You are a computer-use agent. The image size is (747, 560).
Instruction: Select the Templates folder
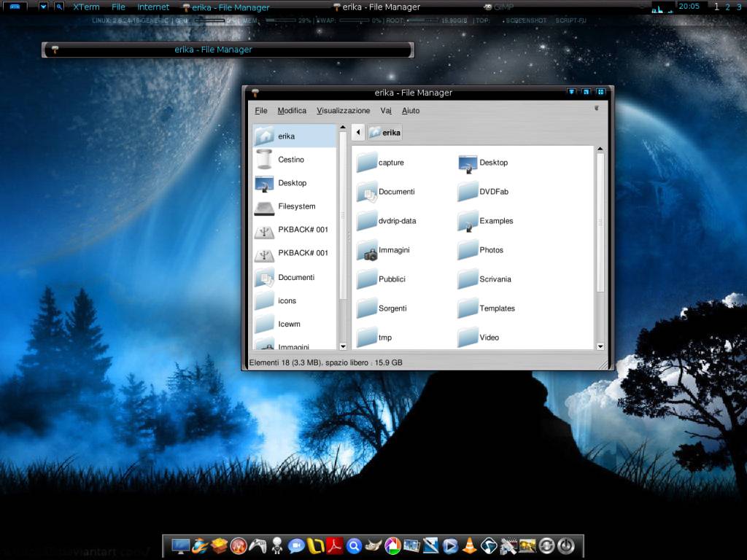487,308
